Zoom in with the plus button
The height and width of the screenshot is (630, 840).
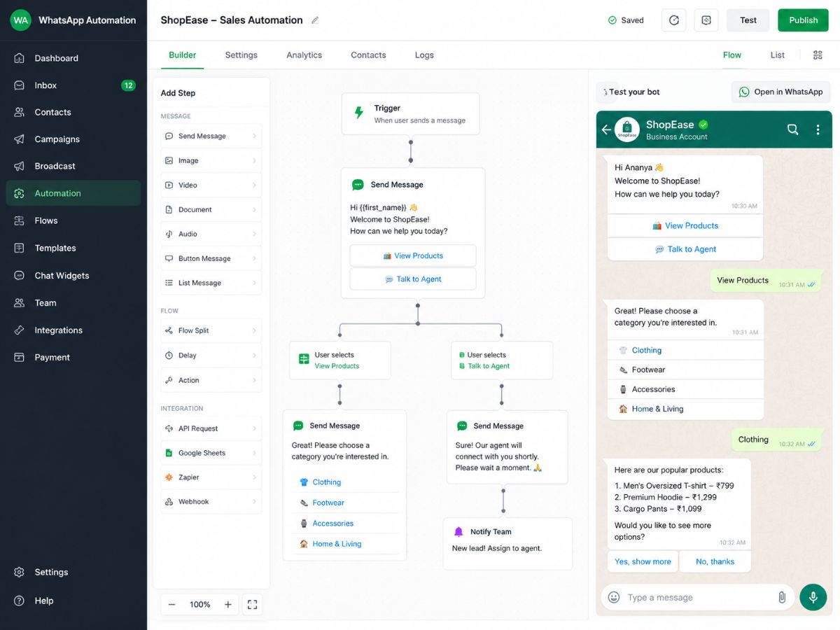click(227, 605)
